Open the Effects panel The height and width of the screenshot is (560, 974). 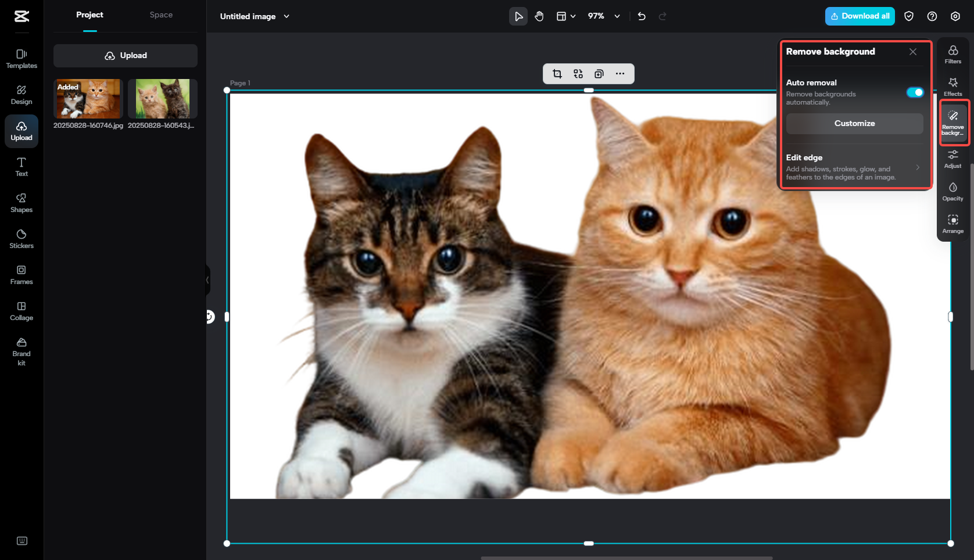(x=952, y=86)
